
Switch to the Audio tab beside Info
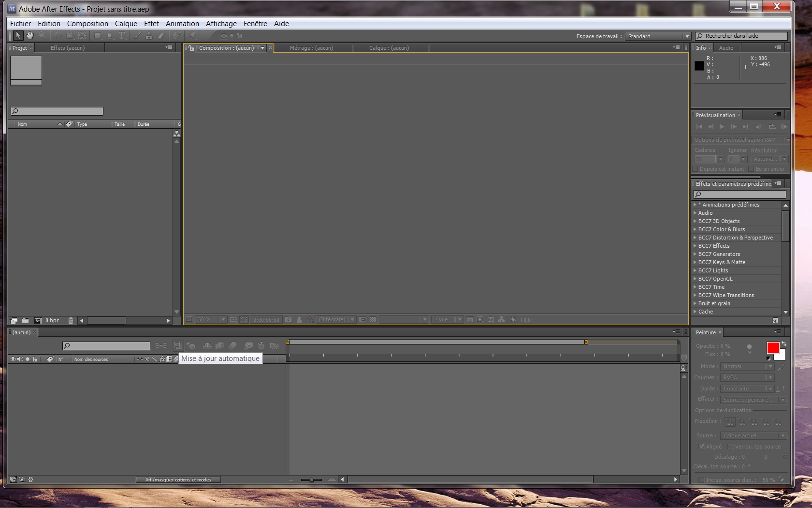[726, 48]
